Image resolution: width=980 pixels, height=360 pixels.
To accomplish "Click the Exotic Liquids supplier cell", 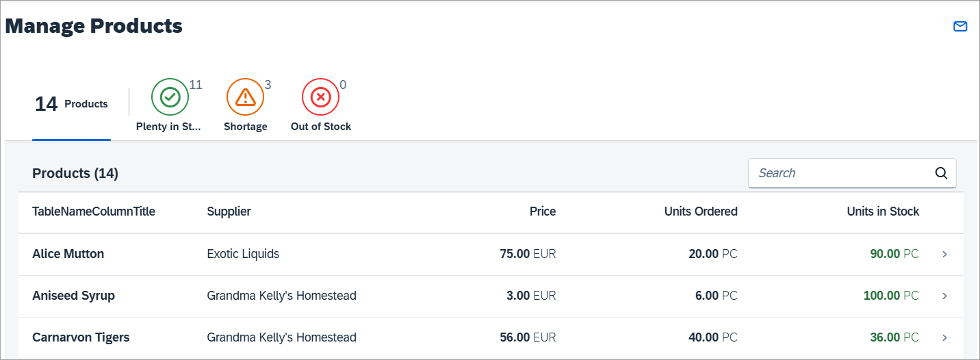I will point(243,254).
